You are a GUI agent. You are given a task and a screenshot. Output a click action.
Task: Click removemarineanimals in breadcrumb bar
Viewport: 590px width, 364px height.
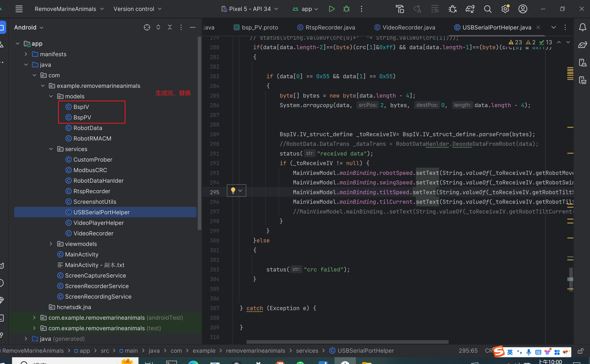[255, 351]
